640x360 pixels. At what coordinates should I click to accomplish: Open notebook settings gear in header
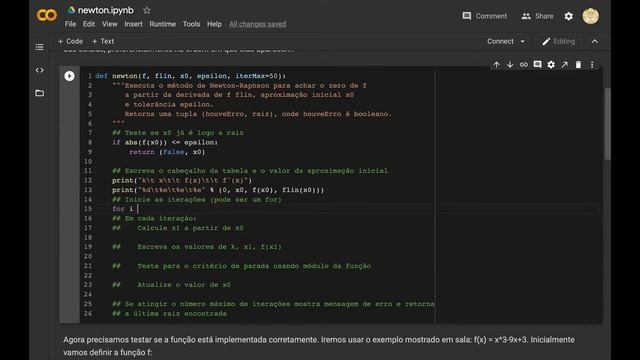tap(569, 16)
